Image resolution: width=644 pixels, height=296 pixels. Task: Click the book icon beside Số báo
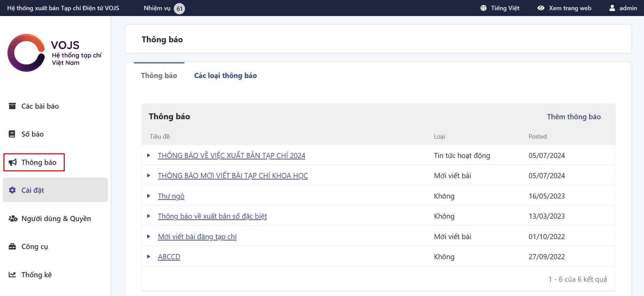[12, 134]
